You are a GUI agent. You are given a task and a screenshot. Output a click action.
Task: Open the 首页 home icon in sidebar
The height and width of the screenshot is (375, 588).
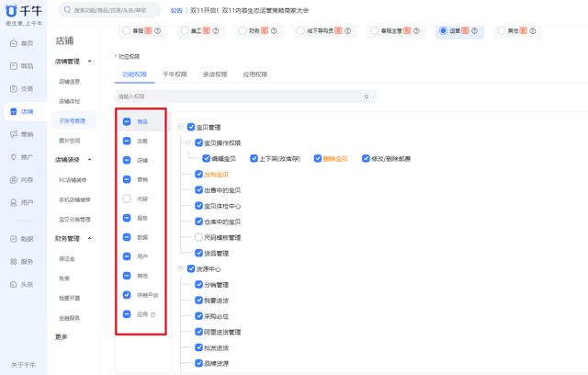point(14,43)
